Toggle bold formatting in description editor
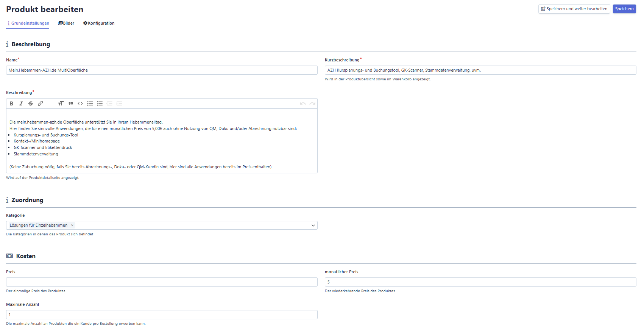Viewport: 644px width, 332px height. pyautogui.click(x=11, y=103)
